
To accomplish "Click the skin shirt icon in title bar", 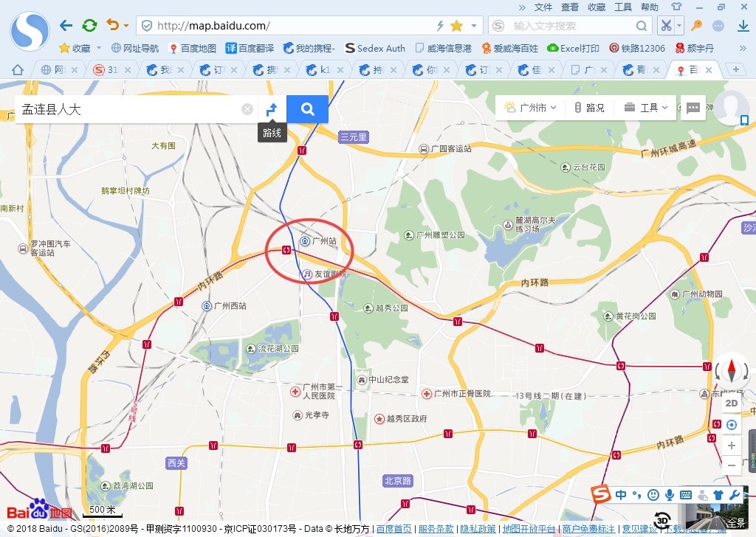I will [x=676, y=7].
